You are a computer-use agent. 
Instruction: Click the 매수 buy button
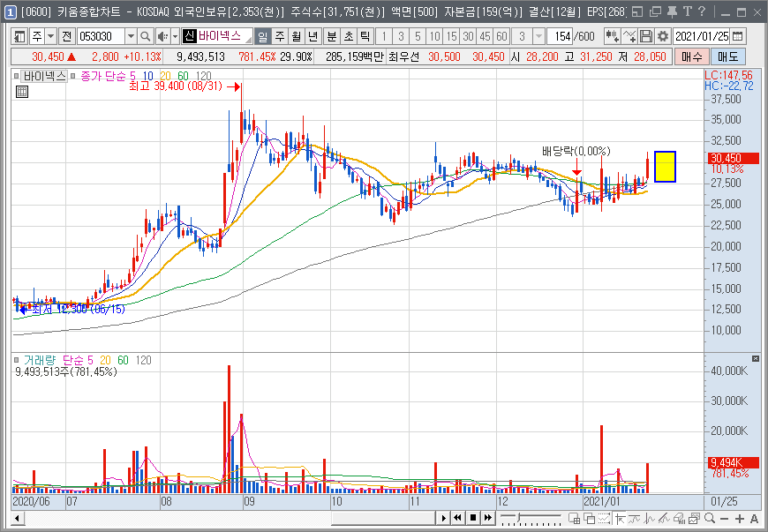pos(691,56)
